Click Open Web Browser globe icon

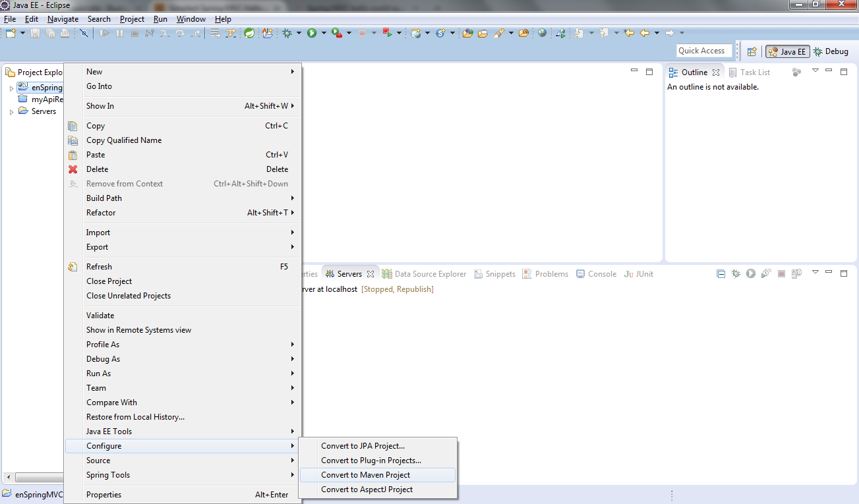[542, 33]
